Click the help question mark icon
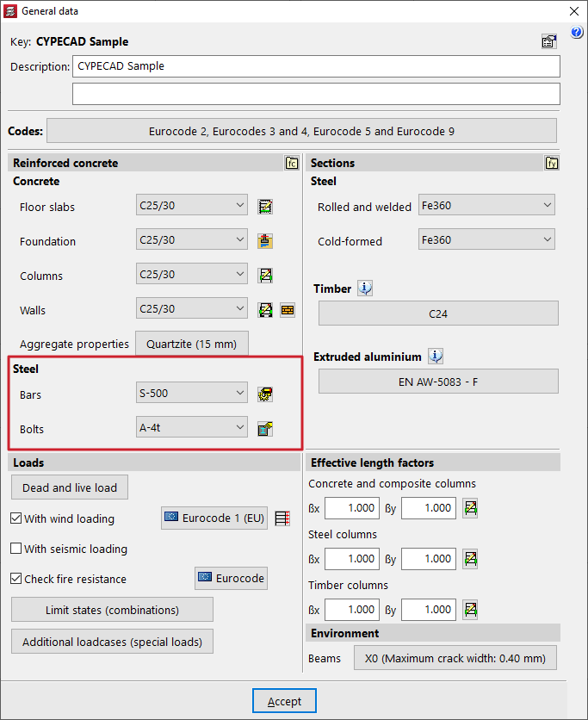The width and height of the screenshot is (588, 720). pyautogui.click(x=577, y=32)
